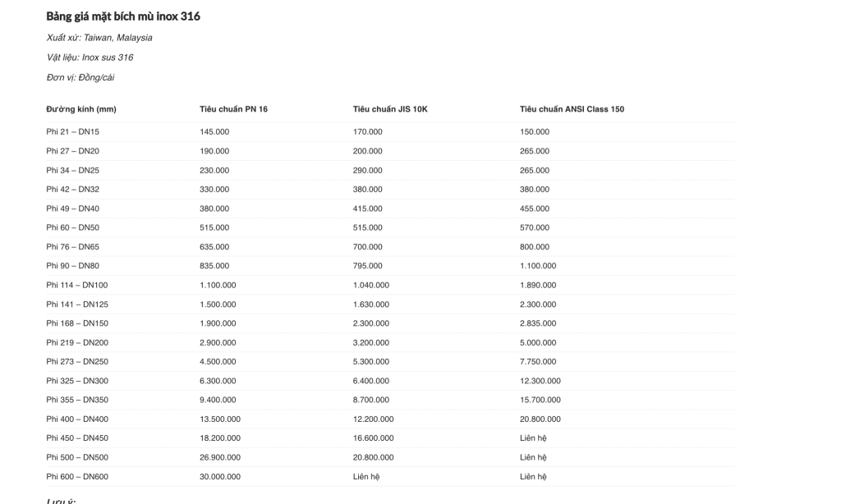Click the "Phi 21 – DN15" row label
The height and width of the screenshot is (504, 841).
pos(72,131)
